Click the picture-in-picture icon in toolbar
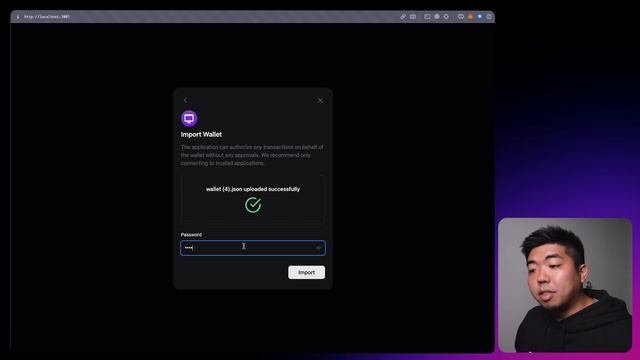The width and height of the screenshot is (640, 360). pos(427,17)
